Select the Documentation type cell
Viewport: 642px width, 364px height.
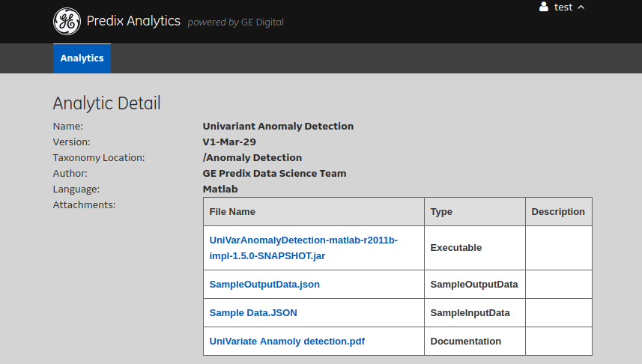465,342
